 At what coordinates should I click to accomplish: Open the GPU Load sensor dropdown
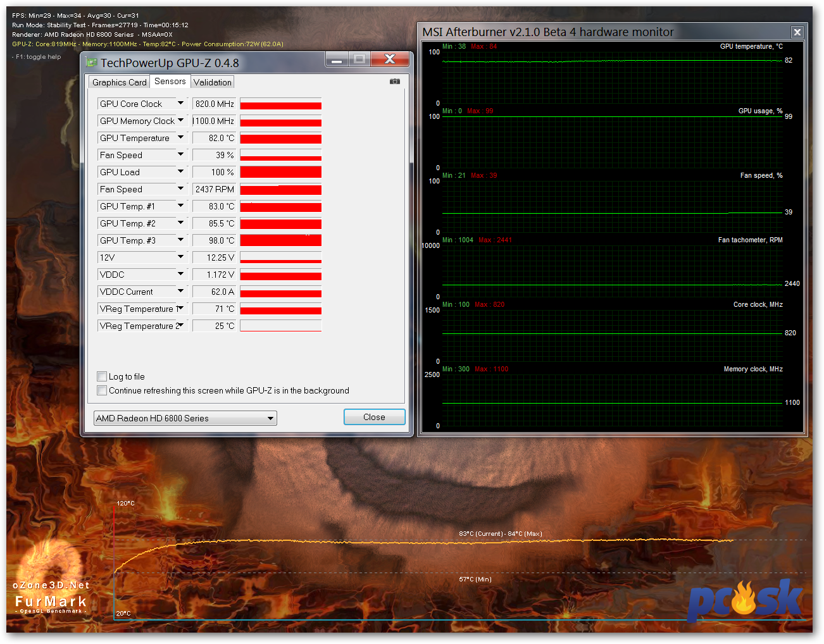180,171
